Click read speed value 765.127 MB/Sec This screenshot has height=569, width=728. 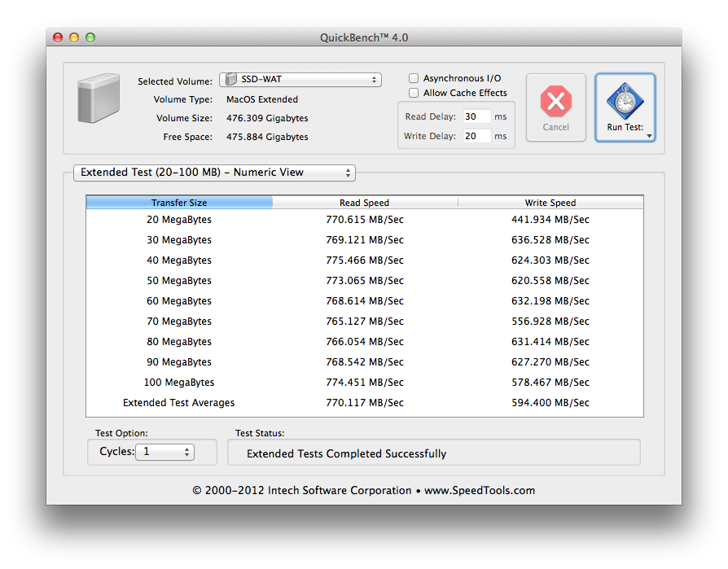click(365, 322)
